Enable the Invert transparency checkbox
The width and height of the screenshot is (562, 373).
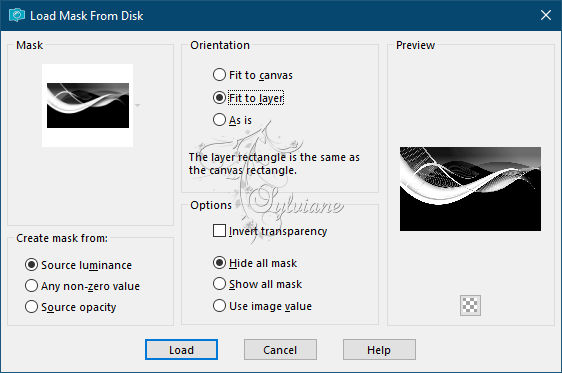[x=270, y=231]
